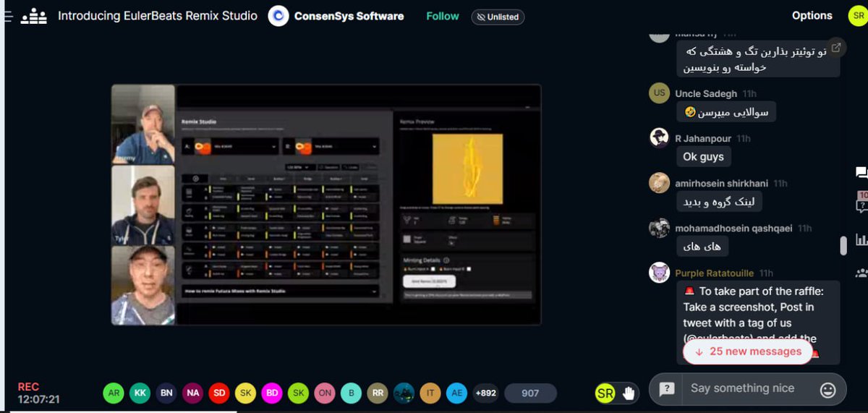Click Uncle Sadegh's US avatar
This screenshot has height=413, width=868.
click(x=659, y=93)
